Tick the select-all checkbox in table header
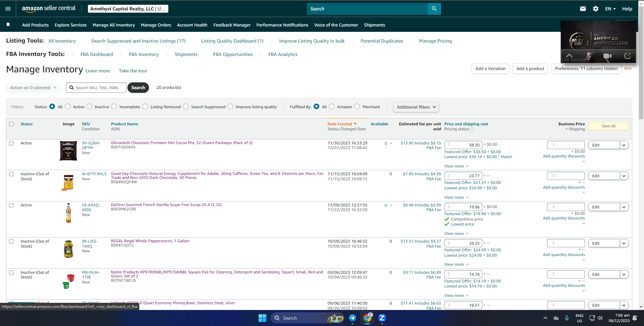Viewport: 644px width, 326px height. 11,124
